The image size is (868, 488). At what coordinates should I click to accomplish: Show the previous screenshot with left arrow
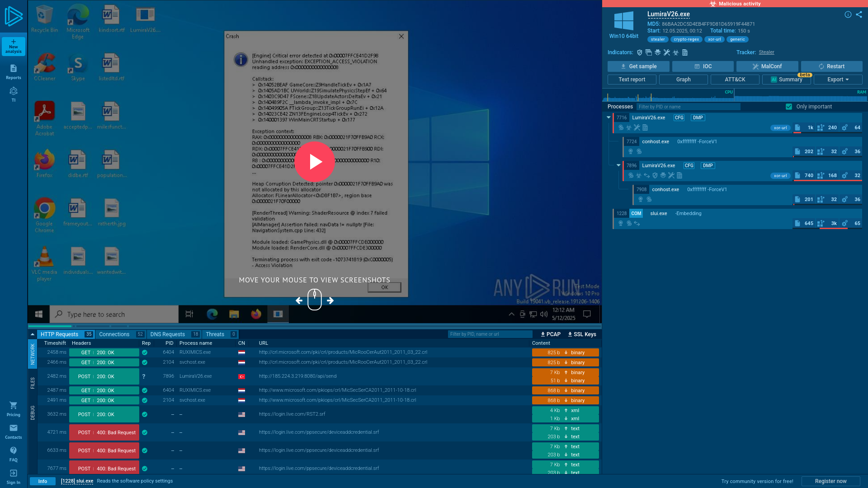click(299, 300)
